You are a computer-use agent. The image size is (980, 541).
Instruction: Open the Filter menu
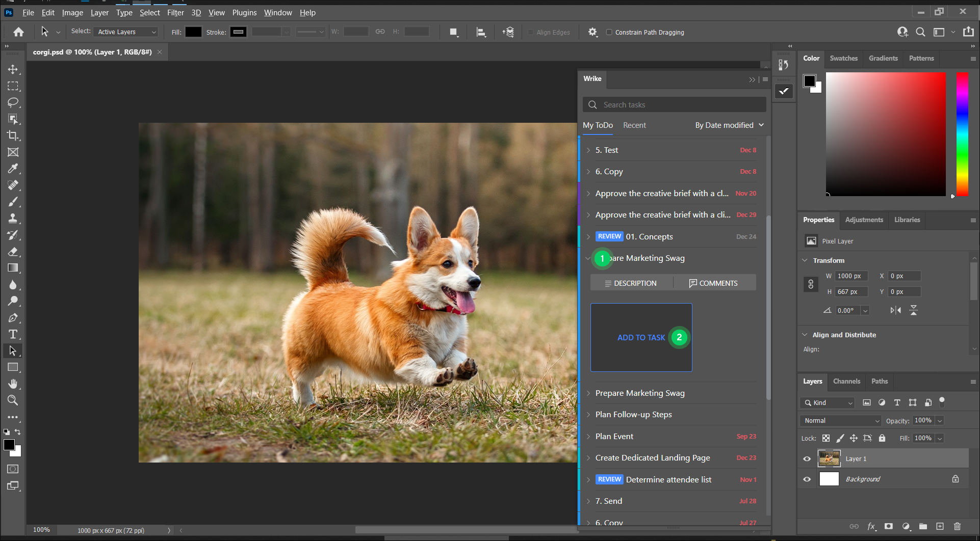pyautogui.click(x=175, y=12)
